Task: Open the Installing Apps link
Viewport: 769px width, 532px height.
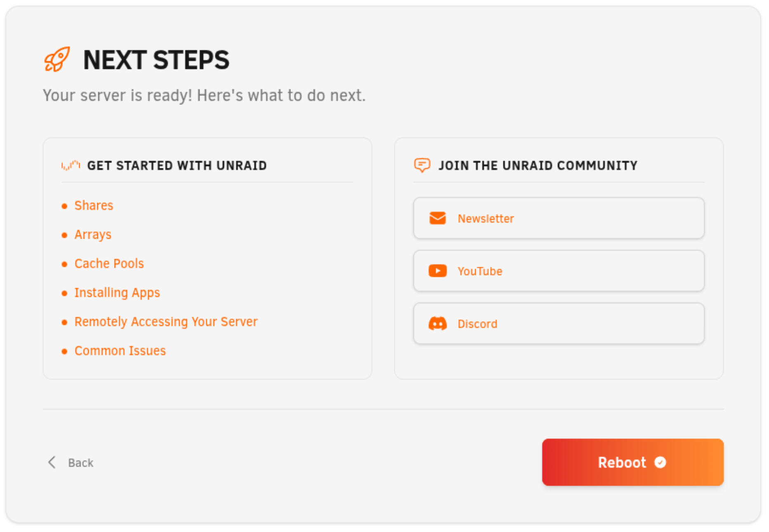Action: click(117, 292)
